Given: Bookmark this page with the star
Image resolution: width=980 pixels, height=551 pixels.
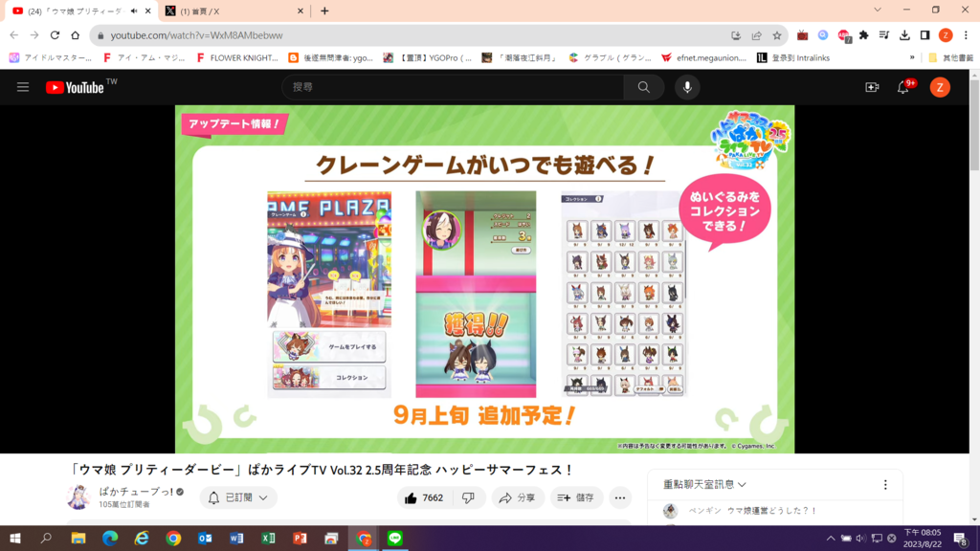Looking at the screenshot, I should [x=777, y=35].
